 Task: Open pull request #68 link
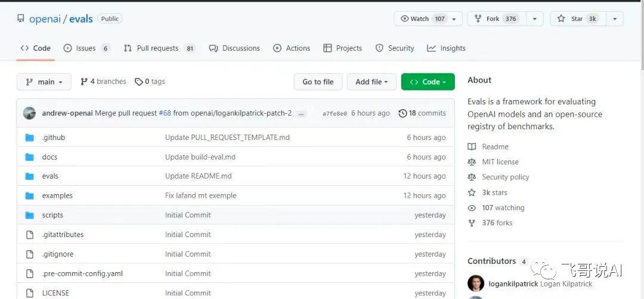click(x=165, y=113)
